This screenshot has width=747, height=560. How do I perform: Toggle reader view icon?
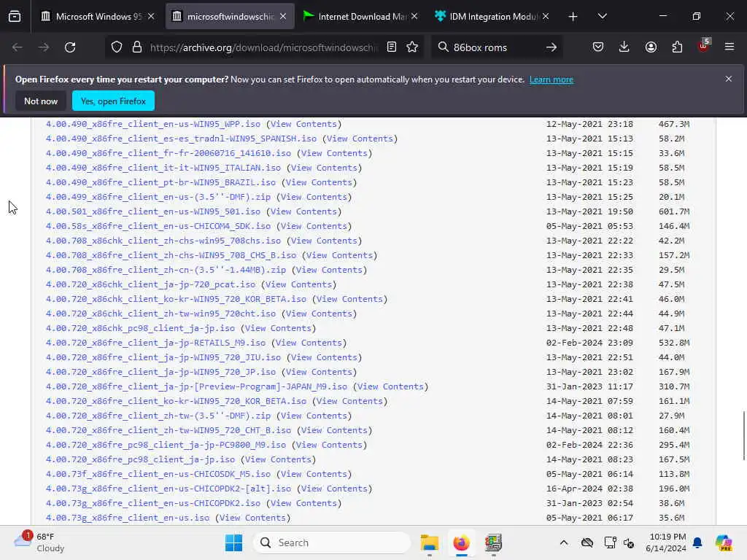[392, 47]
